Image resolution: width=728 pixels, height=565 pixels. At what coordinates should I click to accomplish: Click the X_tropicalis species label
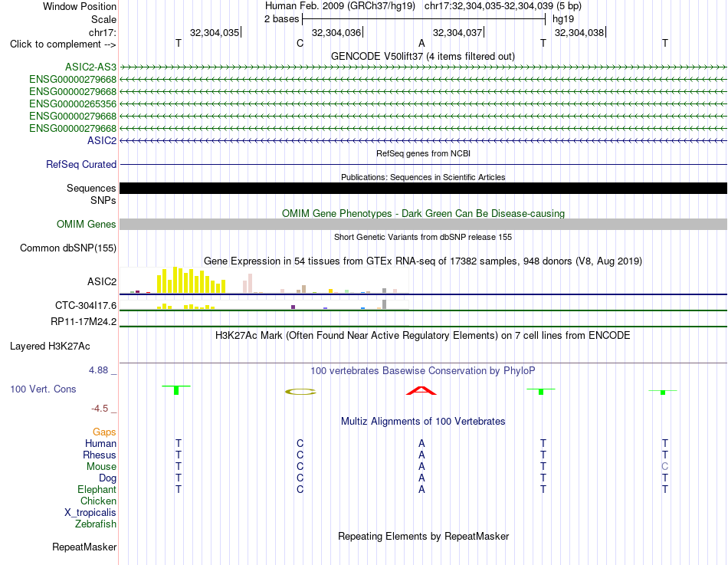(90, 513)
